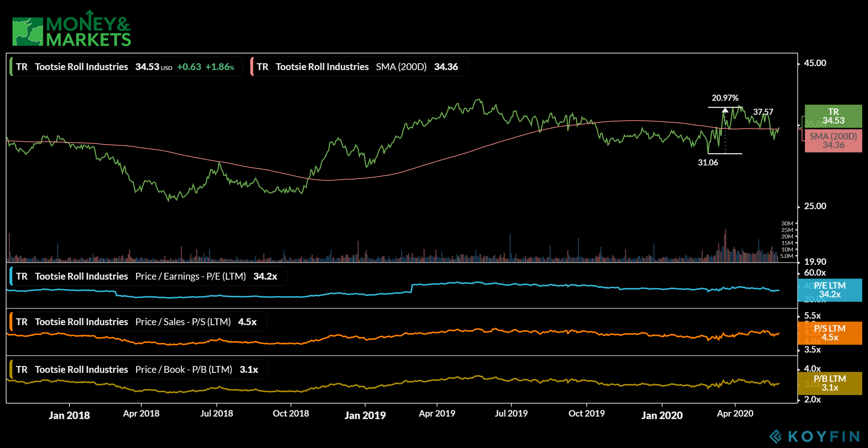Click the 60.0x P/E axis label
This screenshot has height=448, width=868.
[815, 273]
